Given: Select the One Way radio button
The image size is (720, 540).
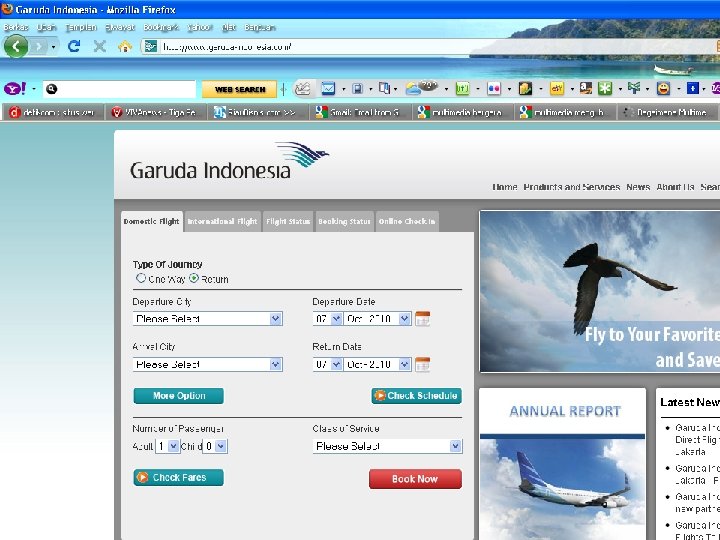Looking at the screenshot, I should pos(141,278).
